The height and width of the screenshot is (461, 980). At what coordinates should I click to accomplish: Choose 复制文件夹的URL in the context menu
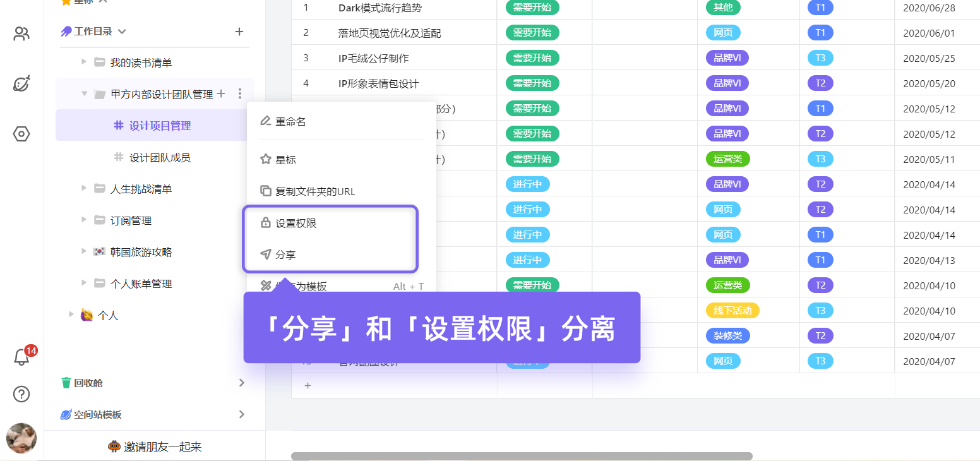pos(342,191)
